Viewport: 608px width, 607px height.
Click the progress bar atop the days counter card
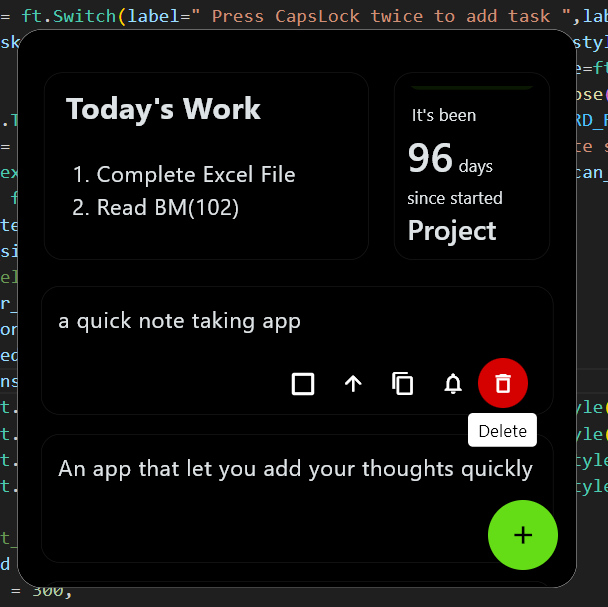point(472,87)
